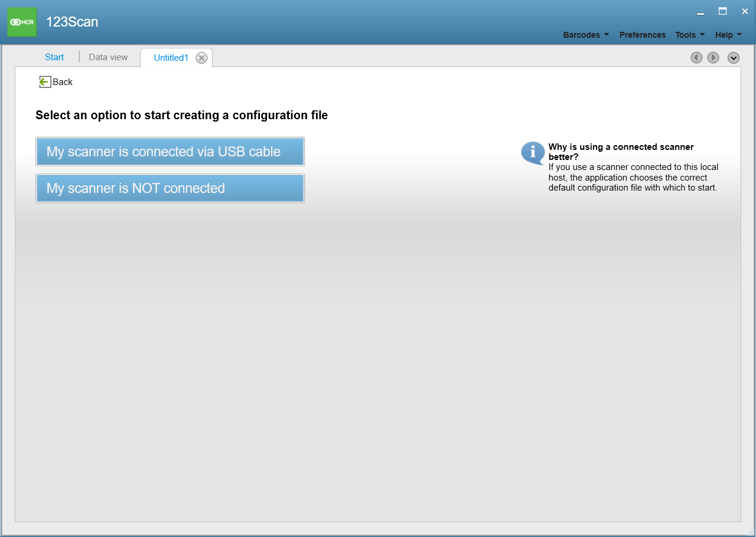Screen dimensions: 756x537
Task: Click the 123Scan title text
Action: (72, 22)
